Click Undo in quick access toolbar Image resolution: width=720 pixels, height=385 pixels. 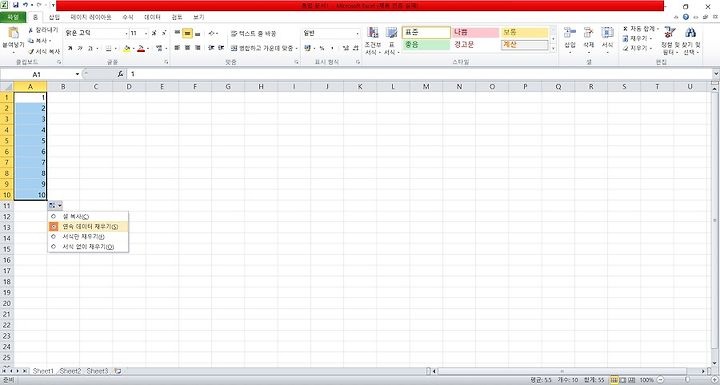point(25,5)
